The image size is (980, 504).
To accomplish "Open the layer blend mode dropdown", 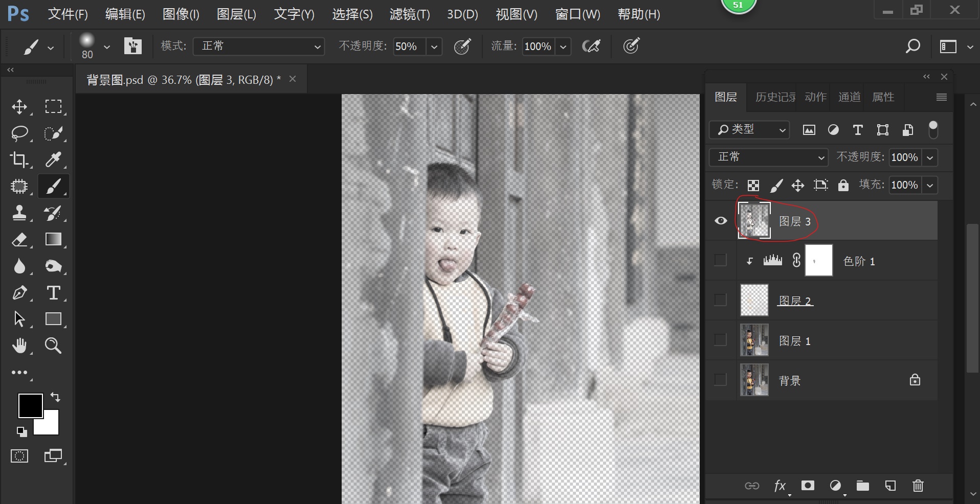I will [769, 157].
